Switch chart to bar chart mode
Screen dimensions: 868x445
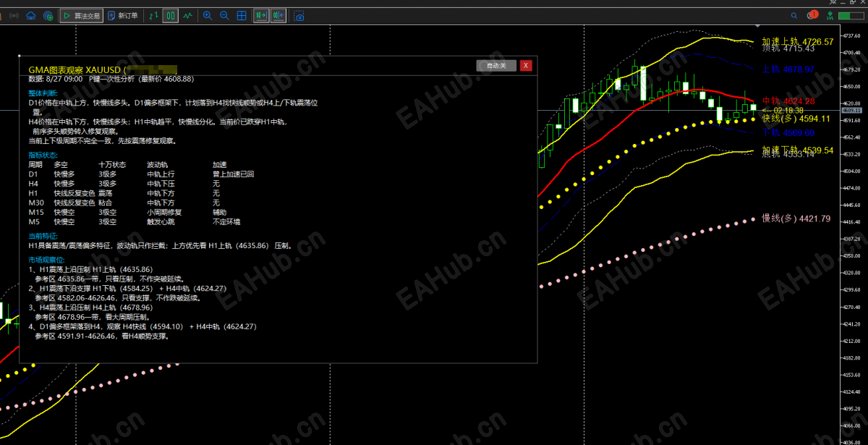pyautogui.click(x=153, y=15)
